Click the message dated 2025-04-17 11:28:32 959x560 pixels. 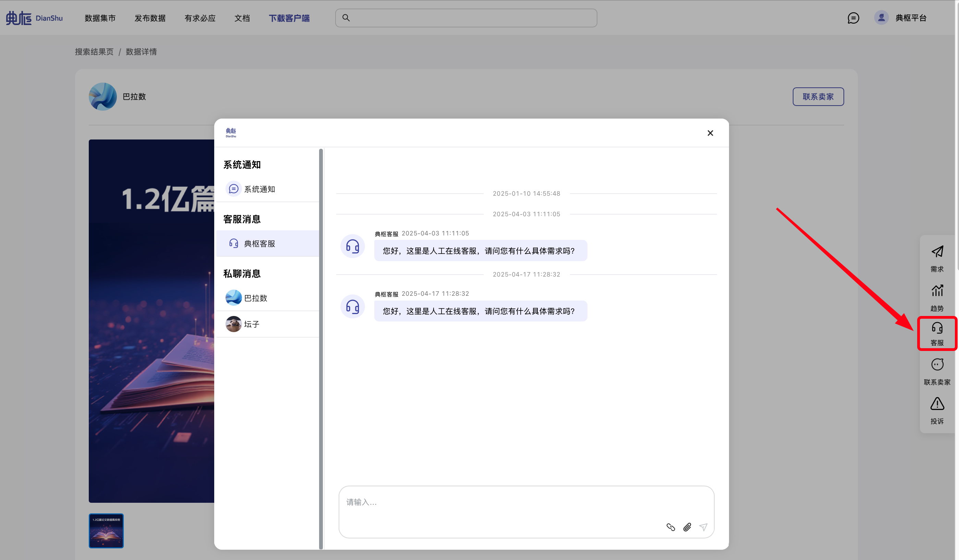480,311
